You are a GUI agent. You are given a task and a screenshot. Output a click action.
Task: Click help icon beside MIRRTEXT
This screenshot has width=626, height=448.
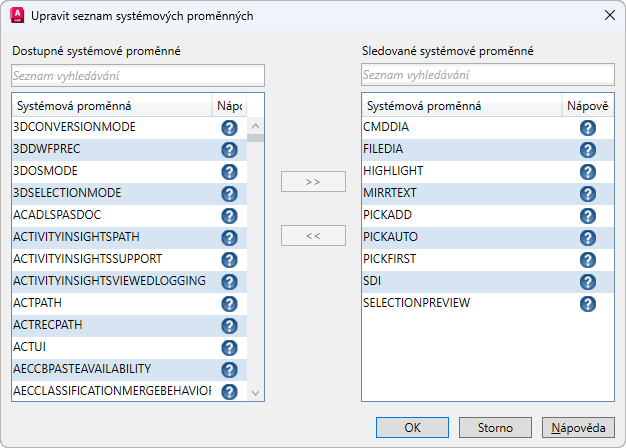pyautogui.click(x=588, y=194)
